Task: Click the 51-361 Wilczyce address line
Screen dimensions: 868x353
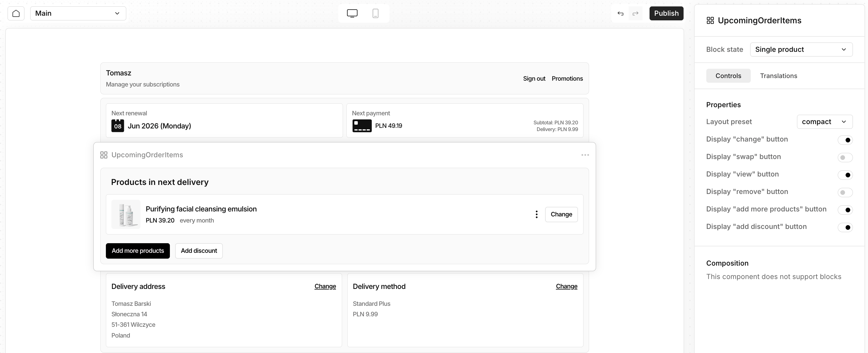Action: click(134, 325)
